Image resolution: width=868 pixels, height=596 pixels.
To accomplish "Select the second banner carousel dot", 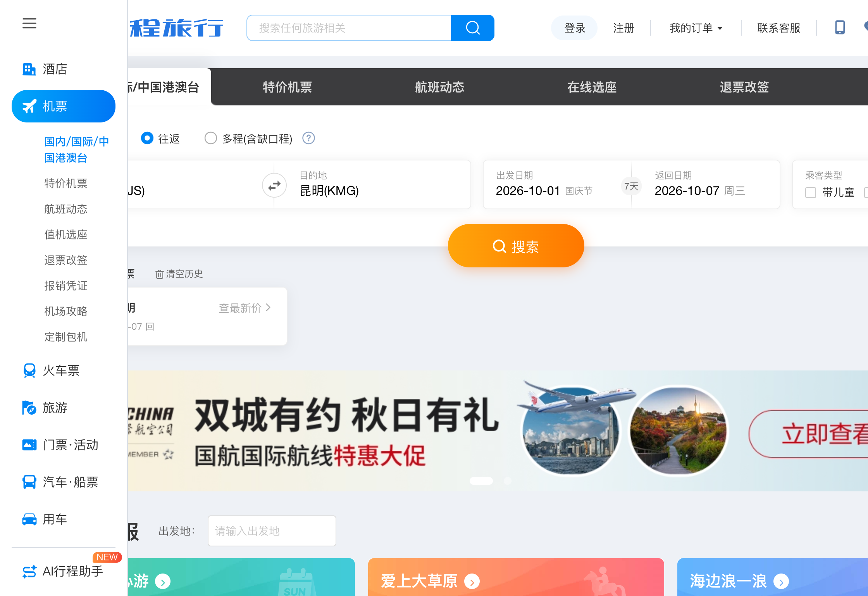I will pos(508,481).
